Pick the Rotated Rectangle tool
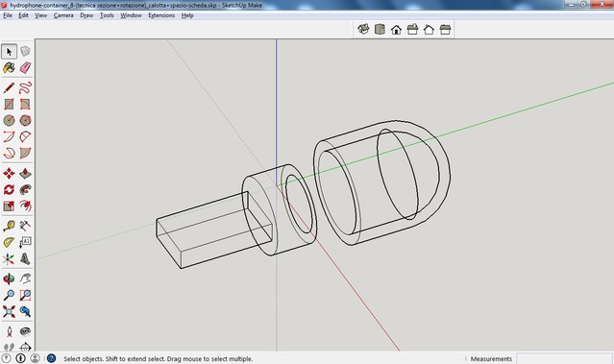 pyautogui.click(x=25, y=104)
